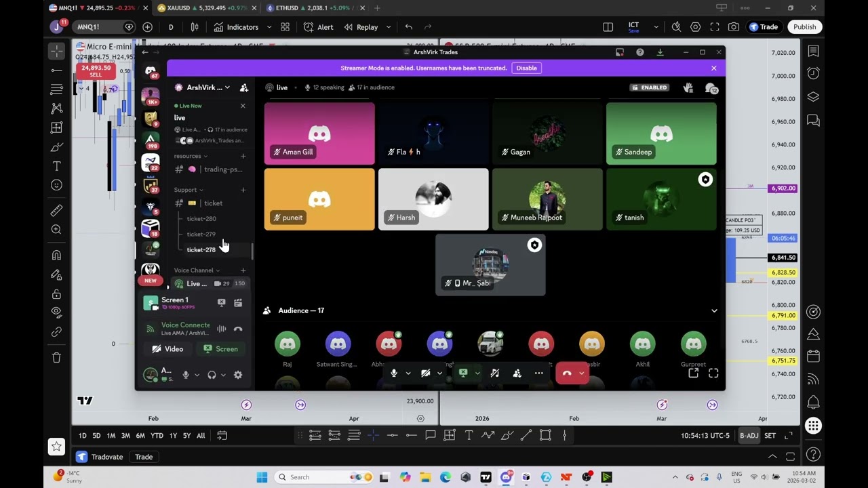The height and width of the screenshot is (488, 868).
Task: Collapse the Audience — 17 section
Action: [x=714, y=310]
